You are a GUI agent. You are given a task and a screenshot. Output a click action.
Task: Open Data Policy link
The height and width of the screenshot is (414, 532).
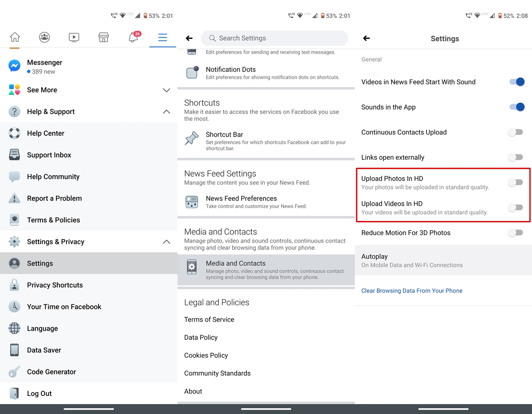pyautogui.click(x=201, y=337)
